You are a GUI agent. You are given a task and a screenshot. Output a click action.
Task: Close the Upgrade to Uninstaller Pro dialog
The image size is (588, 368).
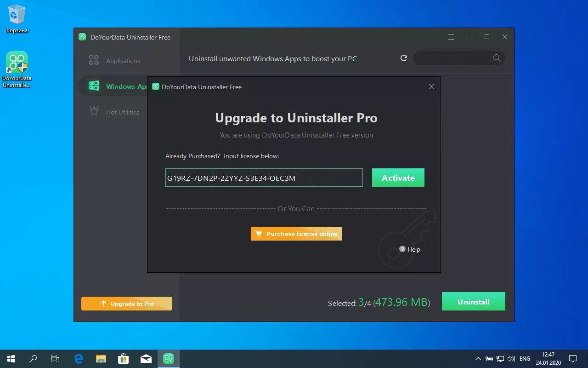tap(431, 86)
